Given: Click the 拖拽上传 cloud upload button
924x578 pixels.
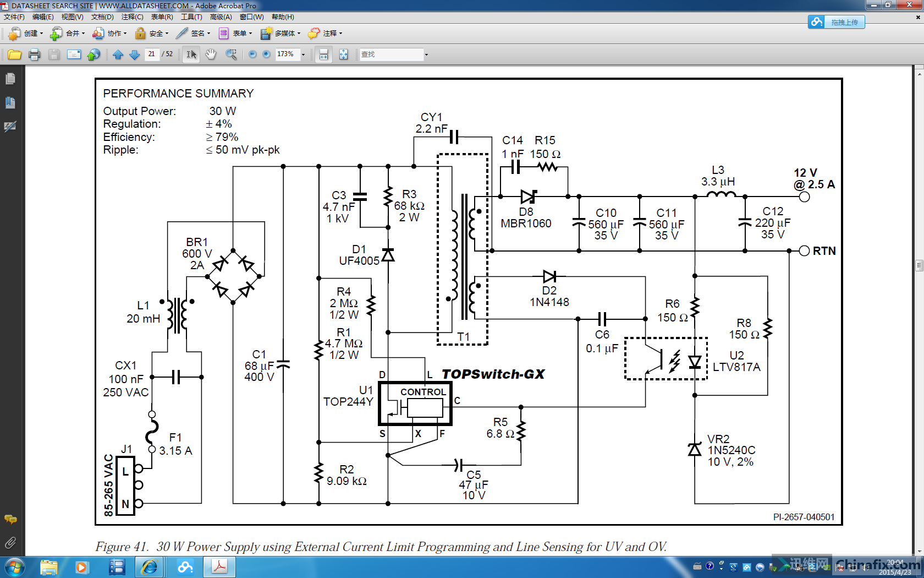Looking at the screenshot, I should (836, 22).
